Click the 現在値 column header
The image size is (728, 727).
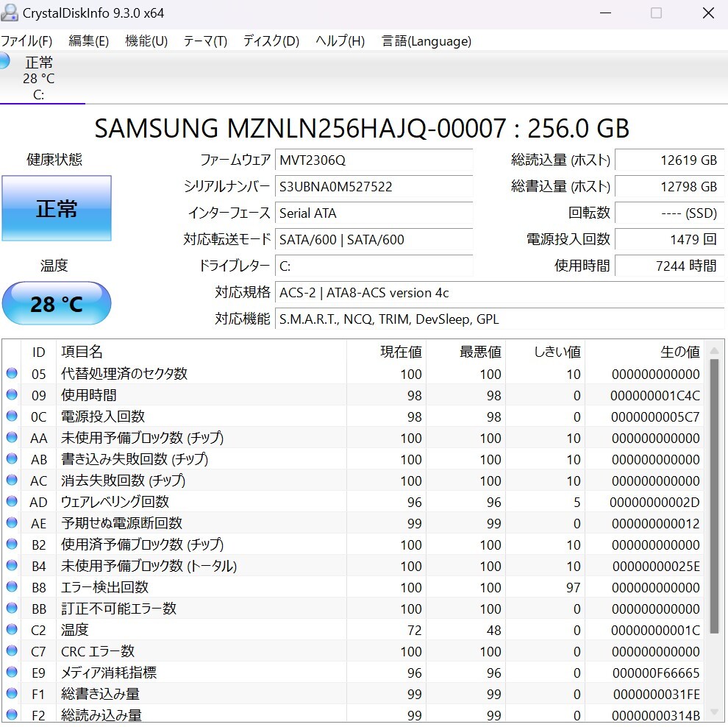(387, 352)
